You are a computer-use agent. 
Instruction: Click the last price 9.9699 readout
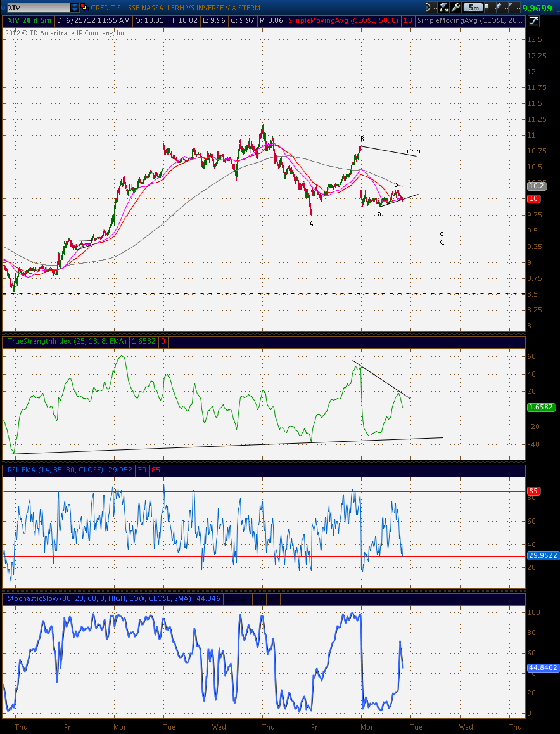pyautogui.click(x=537, y=8)
